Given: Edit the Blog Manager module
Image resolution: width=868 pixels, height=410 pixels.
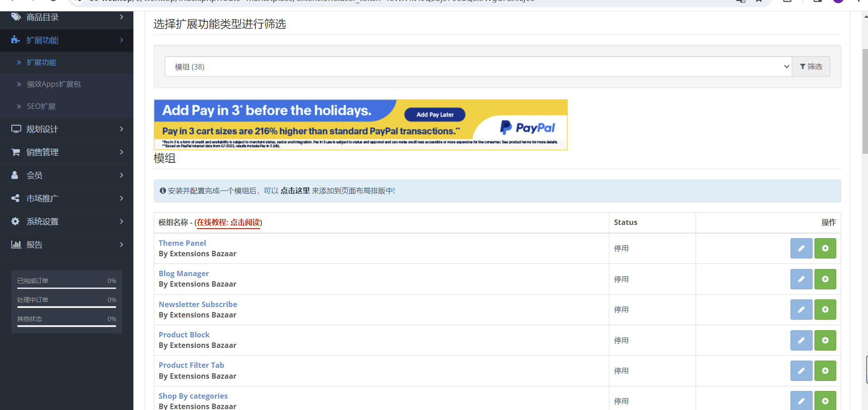Looking at the screenshot, I should 801,279.
